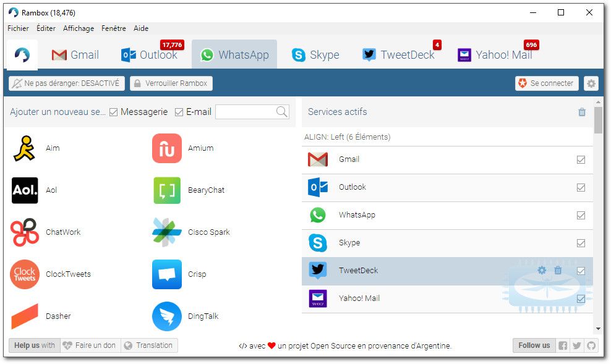Click scrollbar up arrow in services panel

coord(598,102)
